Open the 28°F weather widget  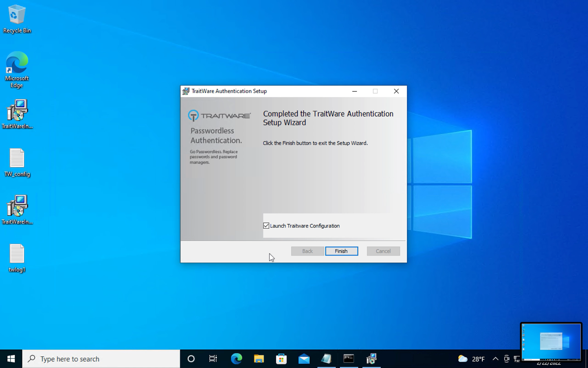472,359
